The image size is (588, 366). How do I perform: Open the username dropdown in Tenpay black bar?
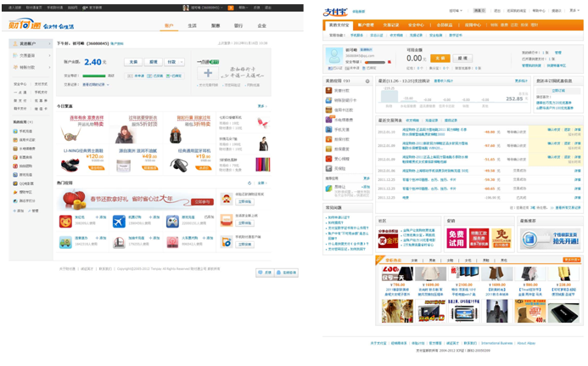pyautogui.click(x=206, y=8)
